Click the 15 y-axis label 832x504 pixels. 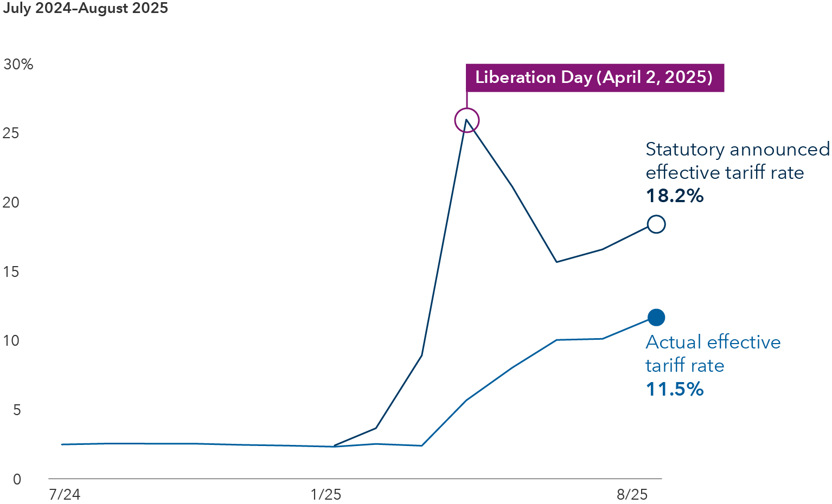pyautogui.click(x=11, y=272)
